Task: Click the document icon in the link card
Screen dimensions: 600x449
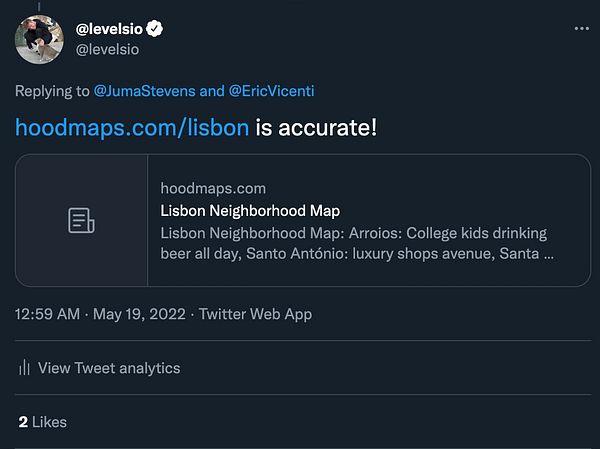Action: point(81,220)
